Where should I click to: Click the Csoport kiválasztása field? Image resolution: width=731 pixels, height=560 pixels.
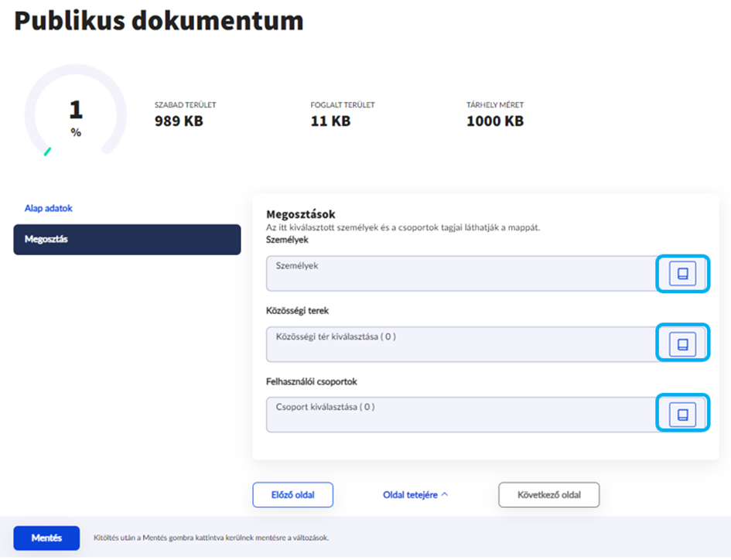460,415
